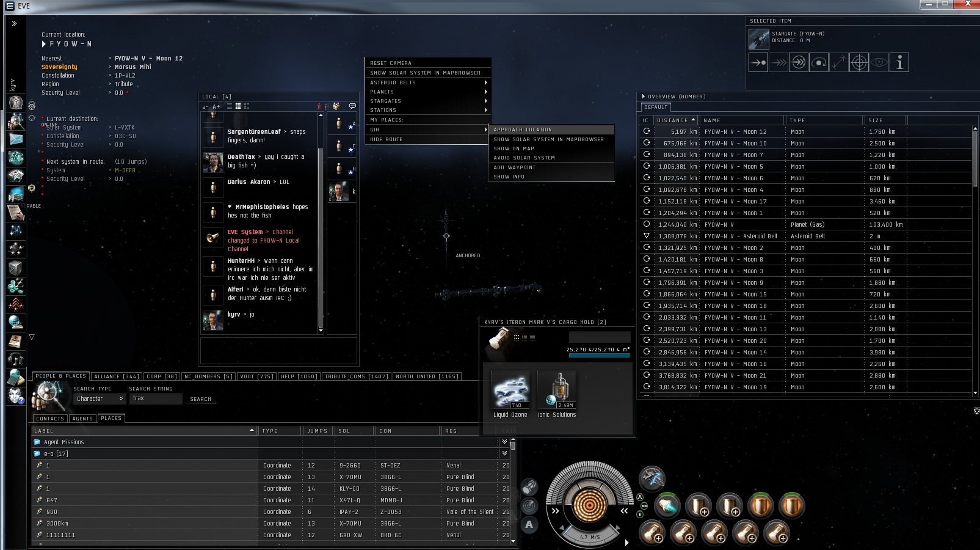Open EVE Mail envelope icon

(x=16, y=139)
